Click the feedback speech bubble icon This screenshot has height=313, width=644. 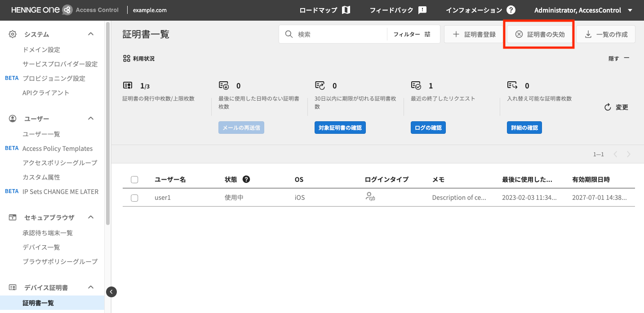[422, 10]
